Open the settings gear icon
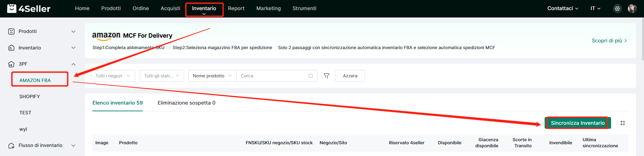Viewport: 644px width, 156px height. [617, 9]
